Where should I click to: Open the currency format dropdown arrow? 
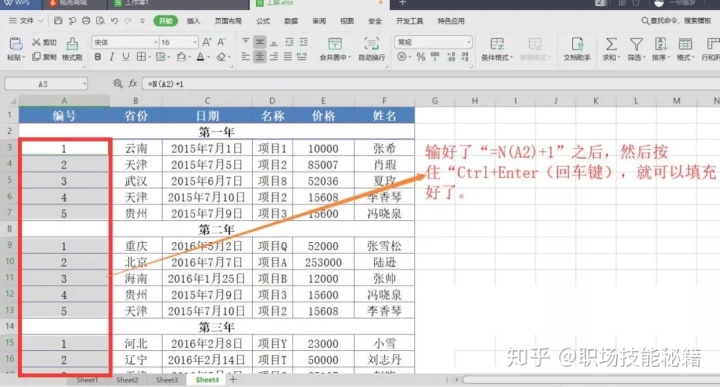pyautogui.click(x=409, y=57)
